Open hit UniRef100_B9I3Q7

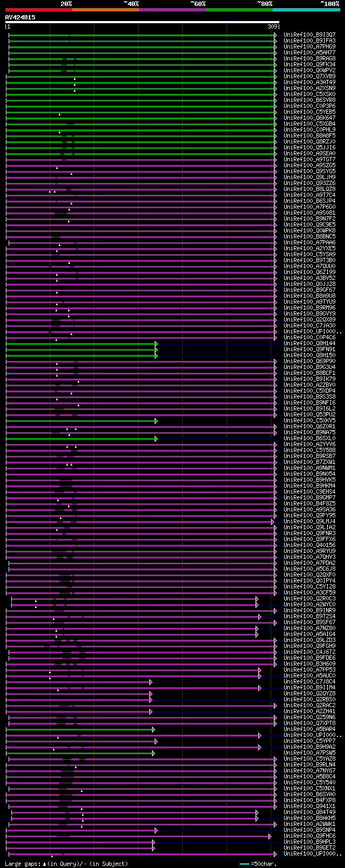tap(309, 35)
